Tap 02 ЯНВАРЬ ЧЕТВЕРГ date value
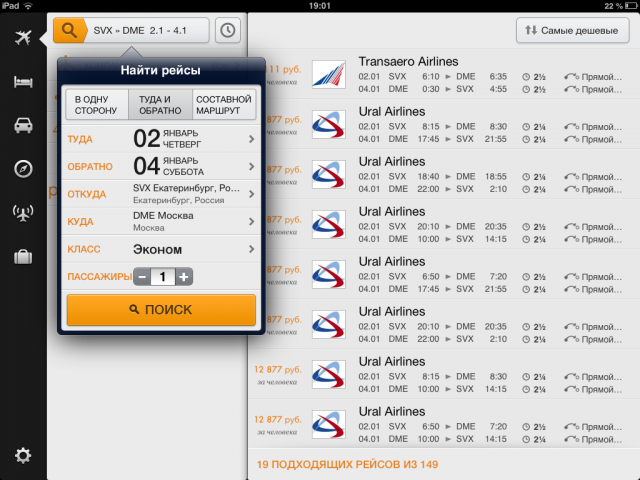Screen dimensions: 640x480 [x=167, y=139]
